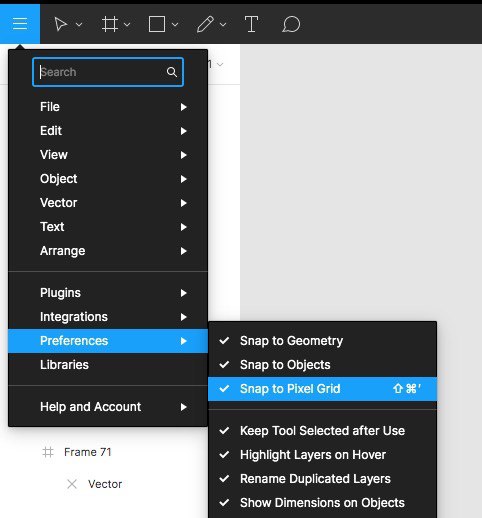Screen dimensions: 482x518
Task: Select Frame 71 layer
Action: tap(87, 452)
